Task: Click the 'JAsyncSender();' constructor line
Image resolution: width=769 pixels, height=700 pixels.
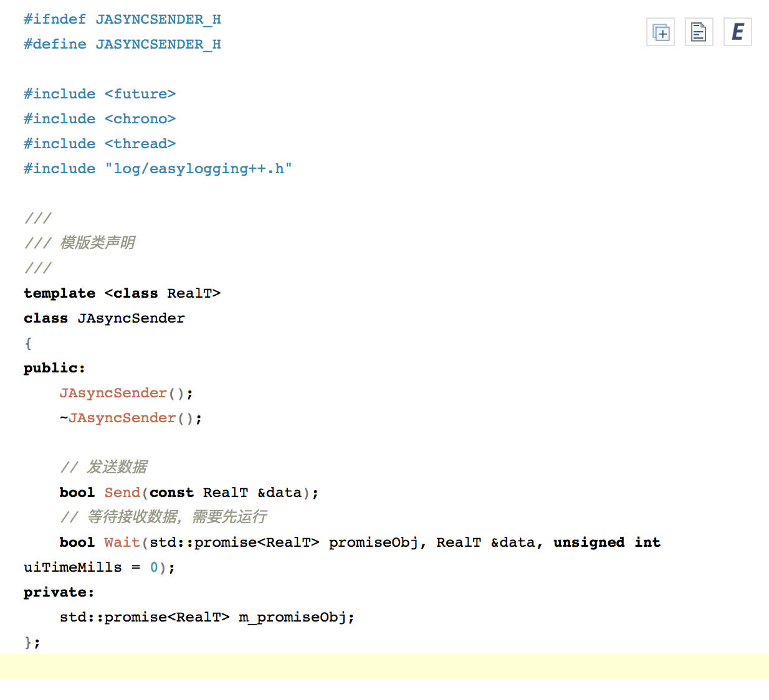Action: (127, 393)
